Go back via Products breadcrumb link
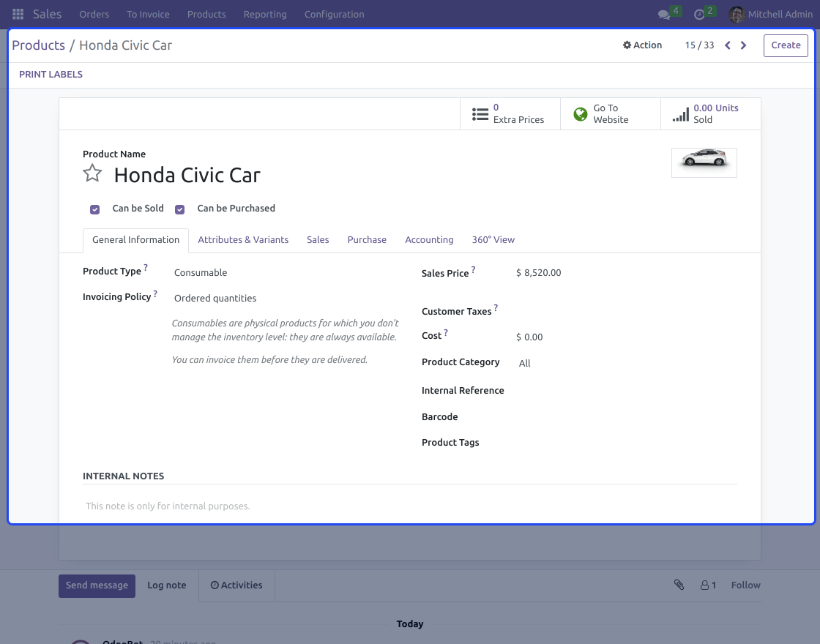This screenshot has height=644, width=820. (39, 45)
